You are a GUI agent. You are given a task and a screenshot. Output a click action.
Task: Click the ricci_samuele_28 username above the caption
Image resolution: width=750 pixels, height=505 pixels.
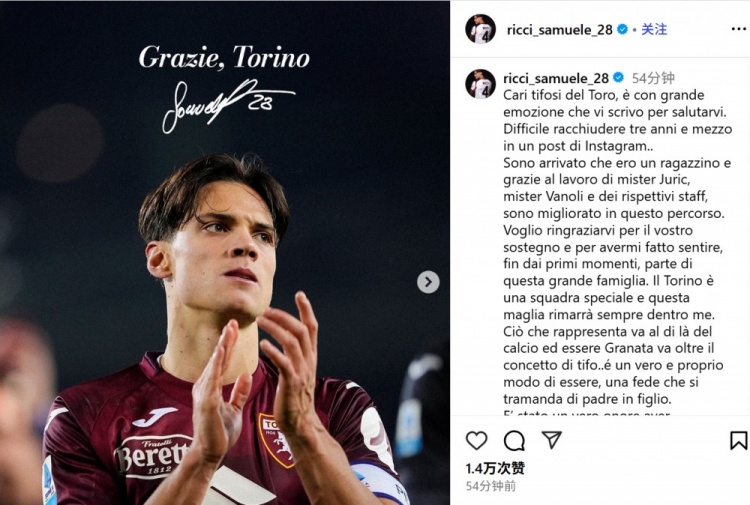click(556, 78)
